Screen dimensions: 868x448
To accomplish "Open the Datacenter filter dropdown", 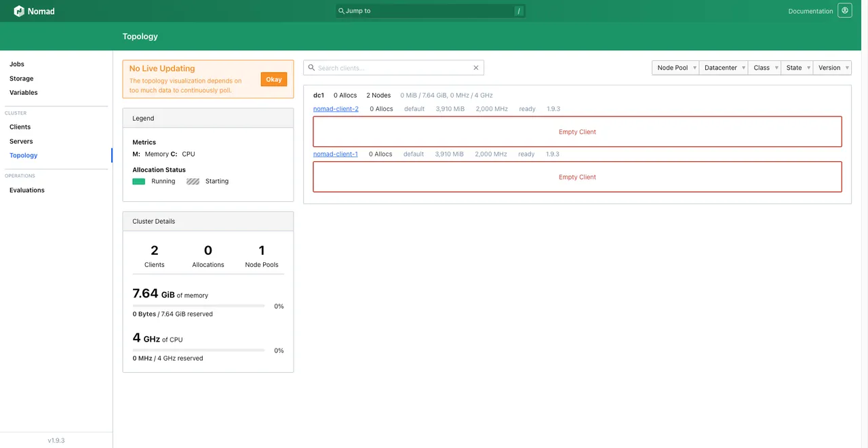I will click(x=724, y=68).
